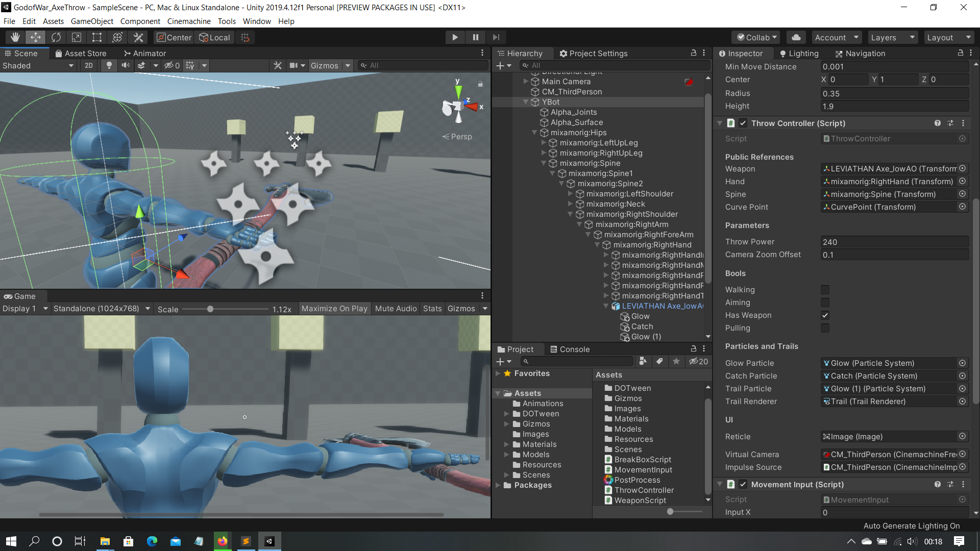
Task: Toggle the Has Weapon checkbox
Action: coord(825,315)
